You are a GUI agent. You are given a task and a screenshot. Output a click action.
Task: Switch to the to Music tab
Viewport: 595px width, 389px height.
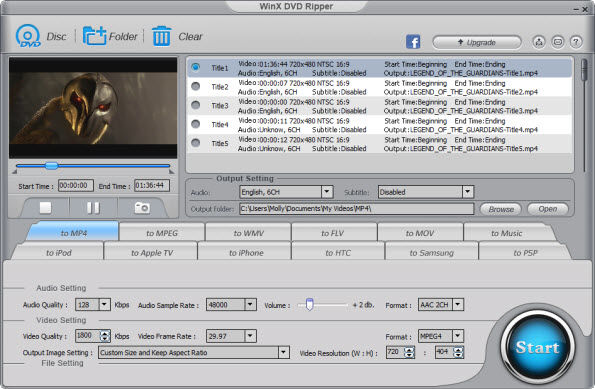point(507,233)
